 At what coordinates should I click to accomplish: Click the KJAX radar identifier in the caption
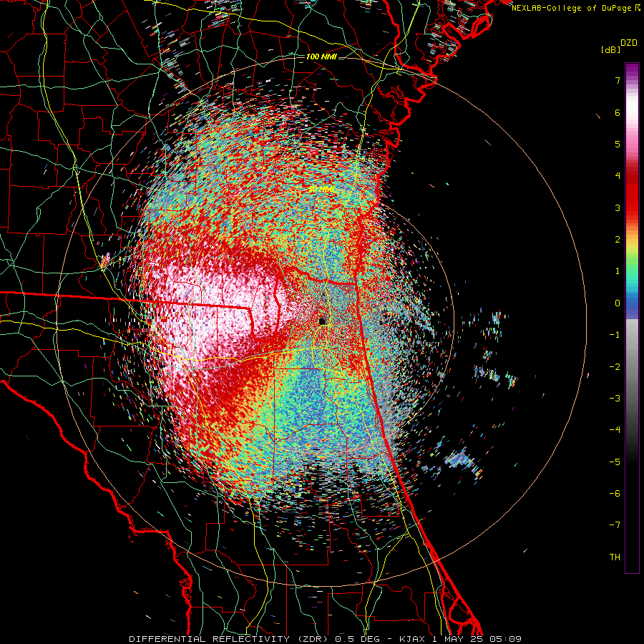(x=412, y=639)
